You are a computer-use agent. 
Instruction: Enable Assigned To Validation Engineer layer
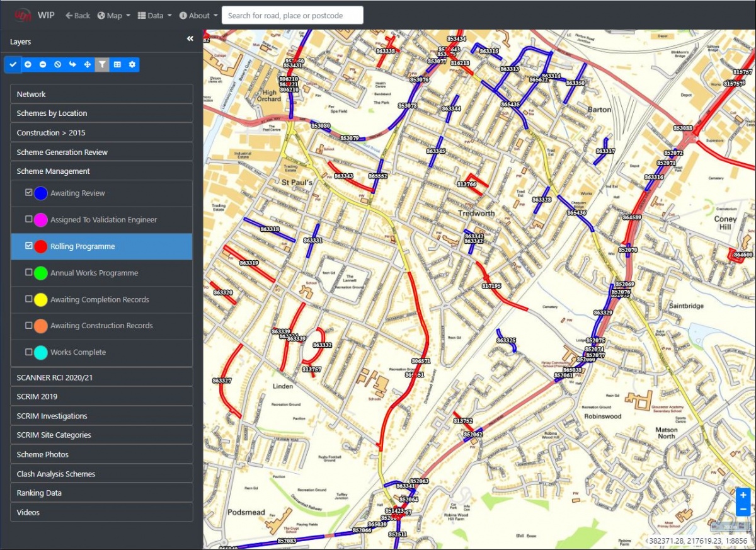[29, 219]
